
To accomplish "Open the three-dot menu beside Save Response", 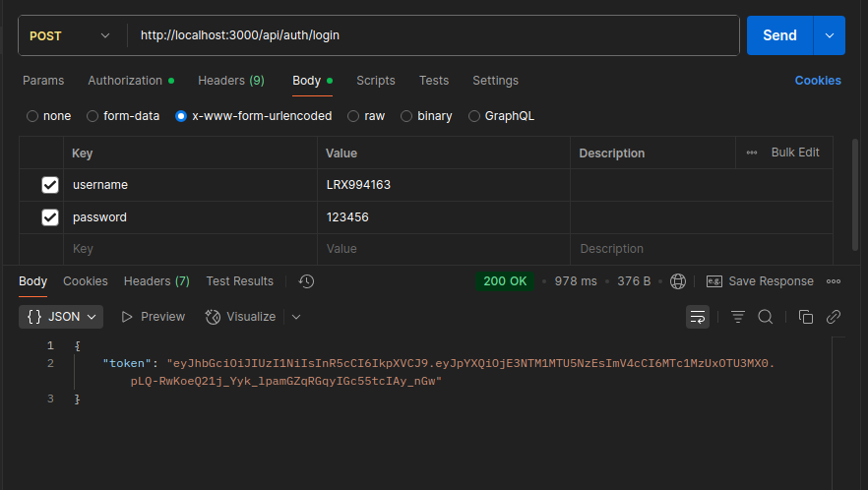I will pyautogui.click(x=834, y=281).
